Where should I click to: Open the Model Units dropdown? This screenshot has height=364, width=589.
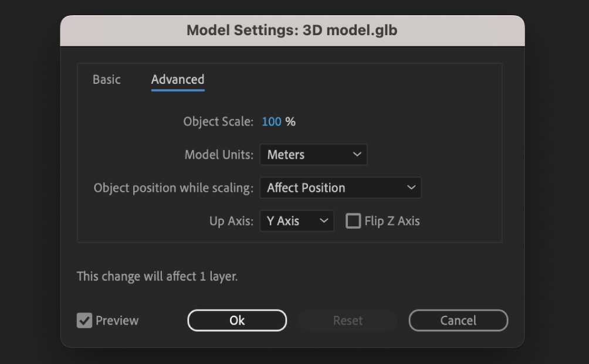[x=313, y=154]
